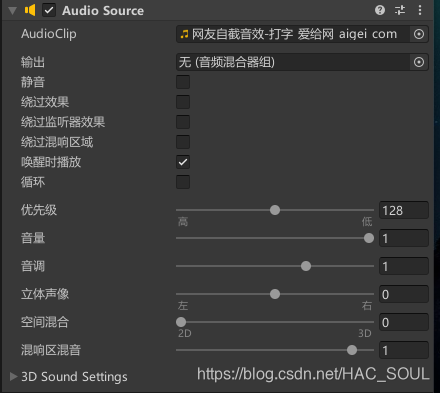Open the Audio Source three-dot context menu
The image size is (440, 393).
pos(420,10)
